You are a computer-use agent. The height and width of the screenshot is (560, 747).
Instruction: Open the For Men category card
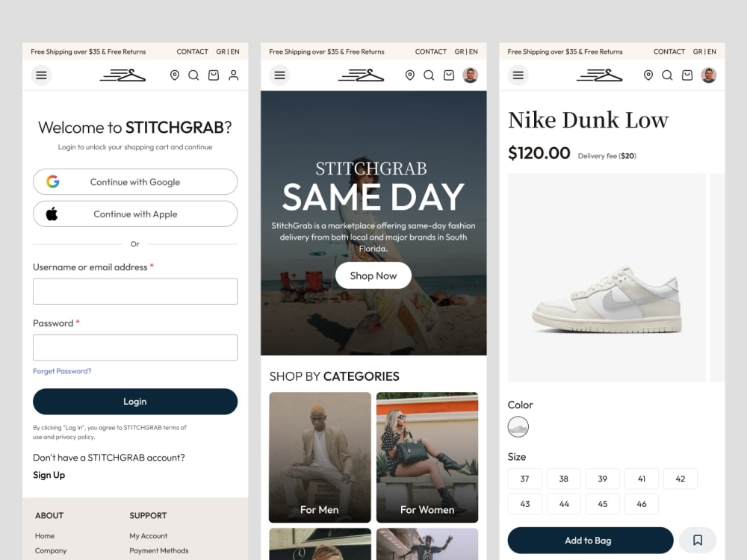tap(320, 457)
